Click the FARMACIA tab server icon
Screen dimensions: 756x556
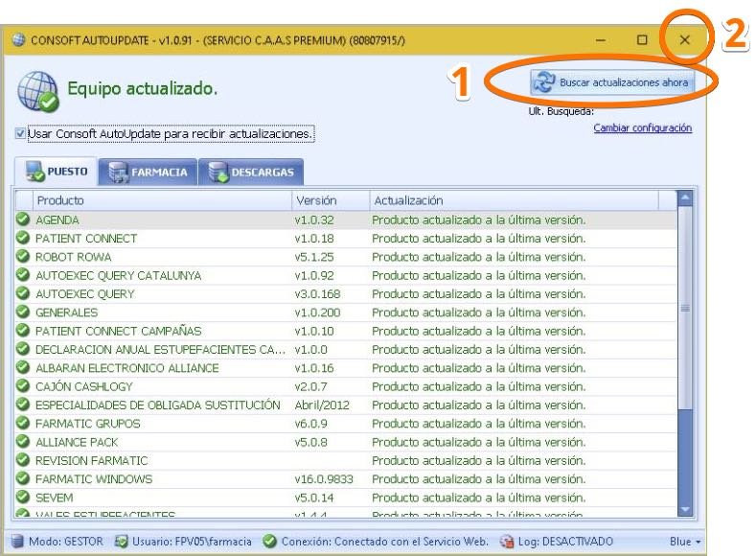118,173
